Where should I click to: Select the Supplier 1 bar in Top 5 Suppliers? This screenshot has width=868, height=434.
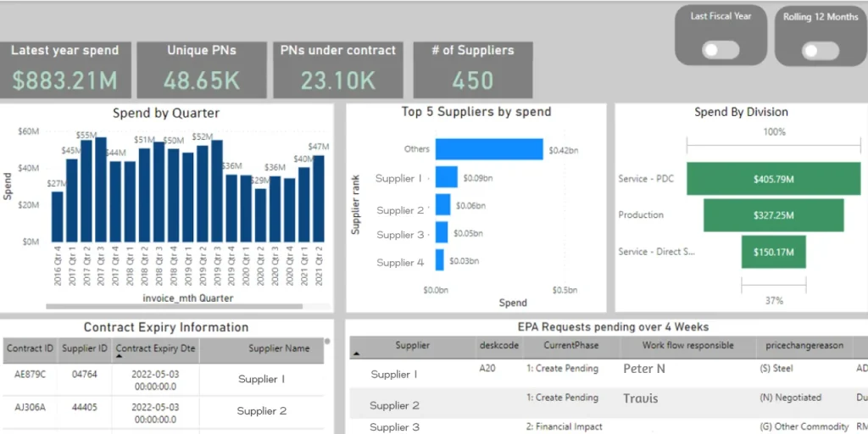[447, 178]
